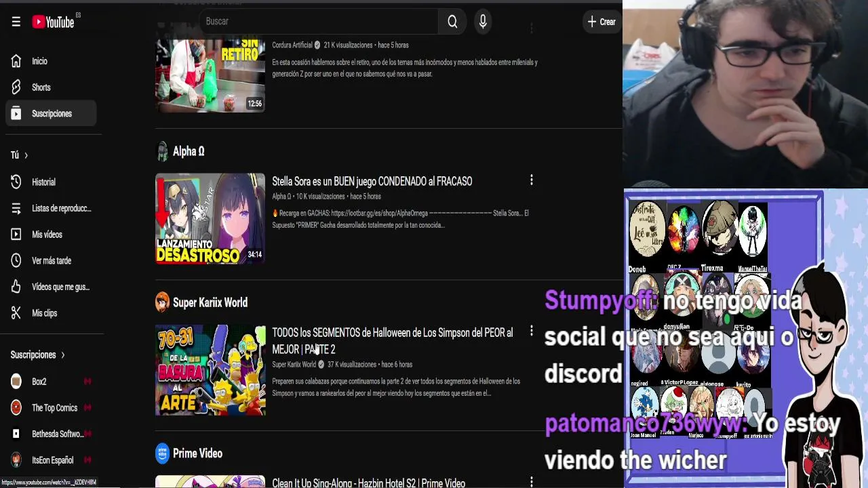Screen dimensions: 868x488
Task: Open options menu for Stella Sora video
Action: tap(532, 180)
